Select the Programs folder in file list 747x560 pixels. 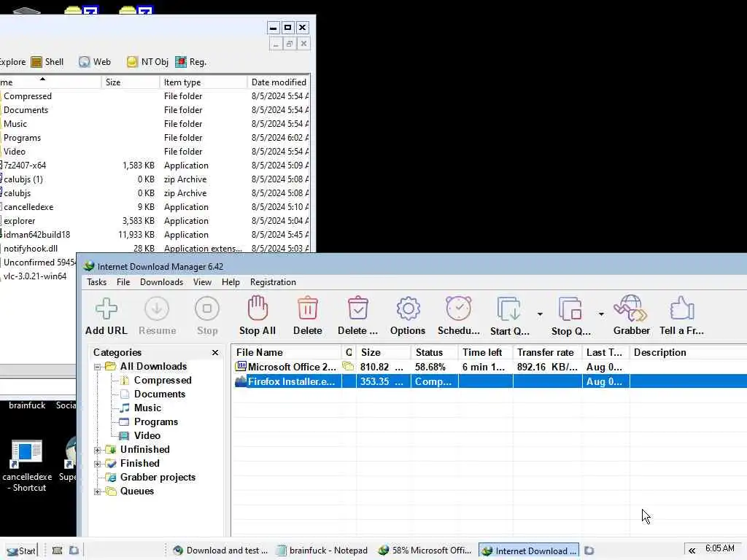pos(22,138)
